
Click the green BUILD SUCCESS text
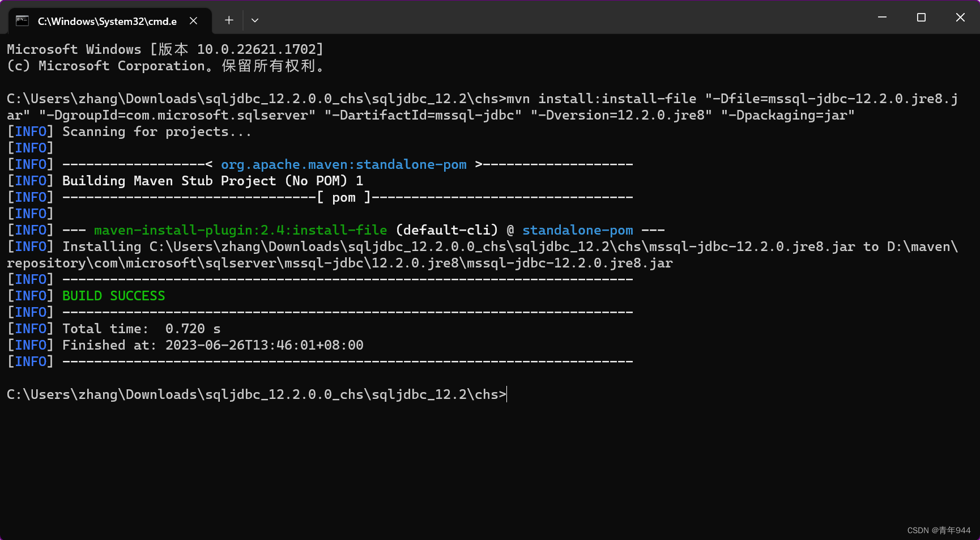113,295
